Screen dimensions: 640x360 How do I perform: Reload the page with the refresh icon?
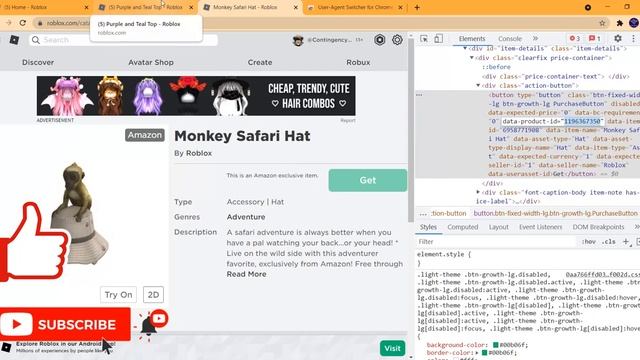23,23
